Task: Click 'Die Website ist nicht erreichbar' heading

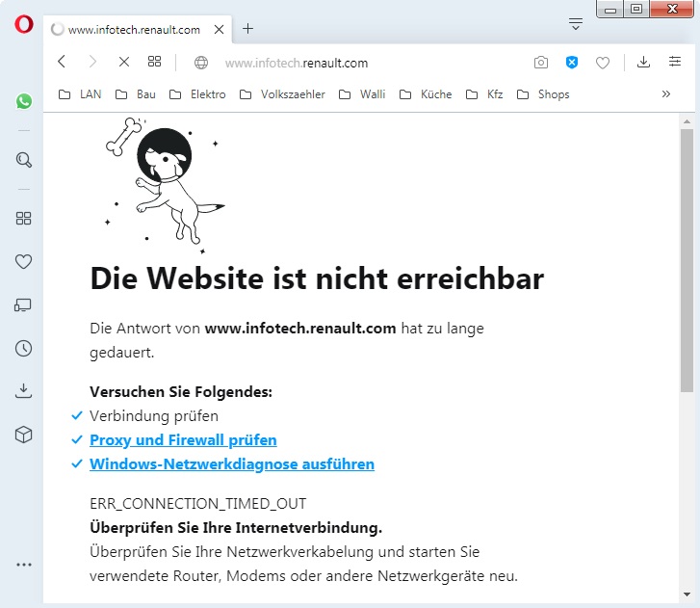Action: click(317, 278)
